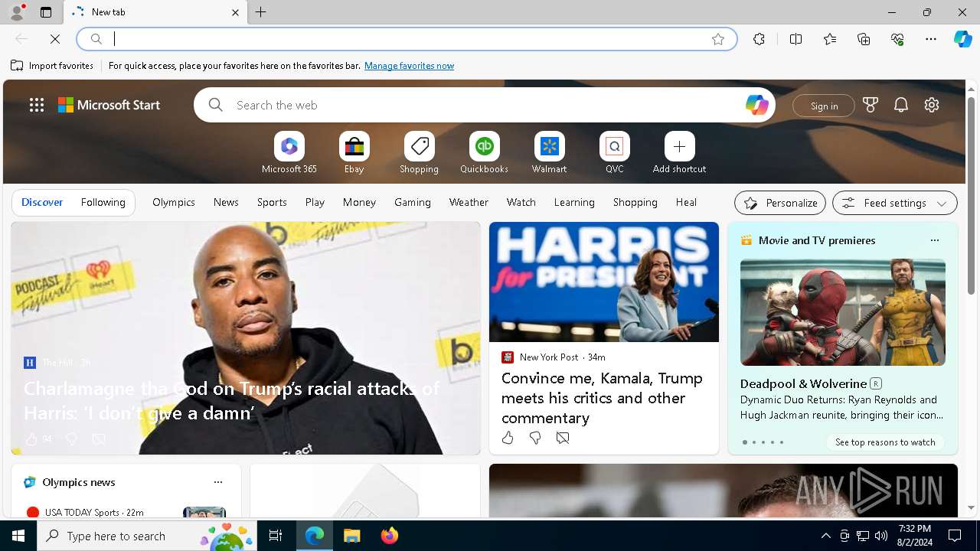Open Browser essentials icon
980x551 pixels.
[x=897, y=39]
